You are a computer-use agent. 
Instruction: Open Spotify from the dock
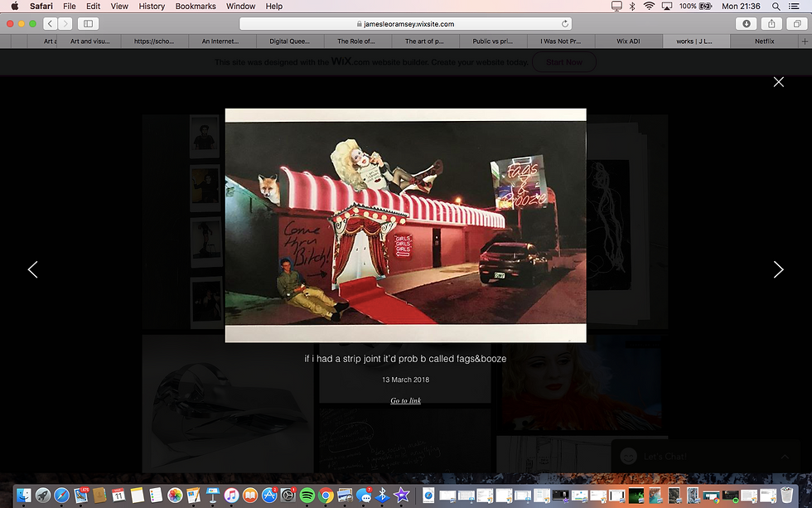click(307, 496)
